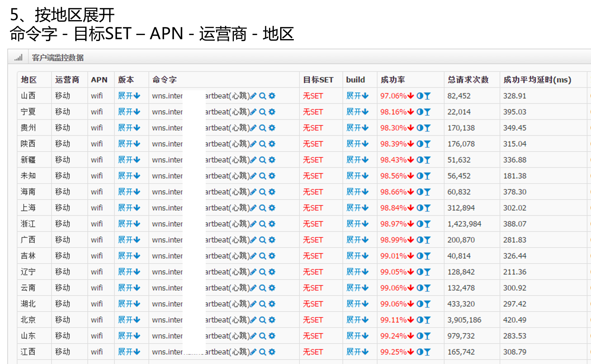Viewport: 591px width, 364px height.
Task: Click the 命令字 column header
Action: (x=164, y=80)
